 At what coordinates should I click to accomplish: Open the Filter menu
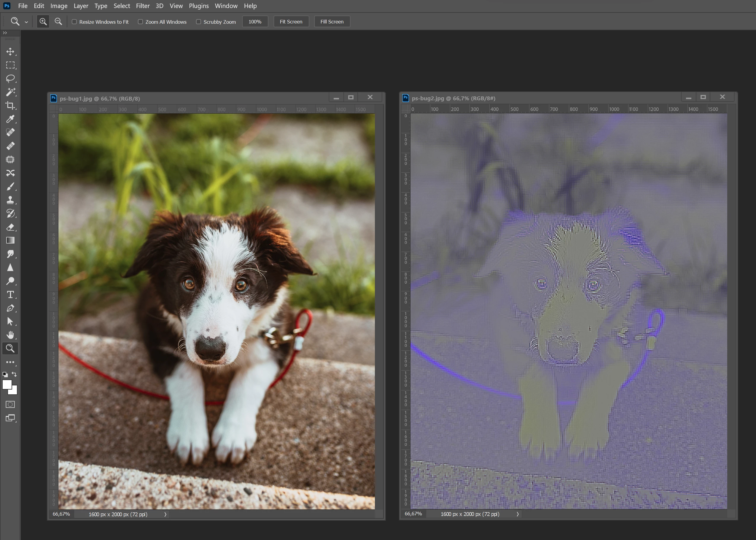tap(143, 6)
